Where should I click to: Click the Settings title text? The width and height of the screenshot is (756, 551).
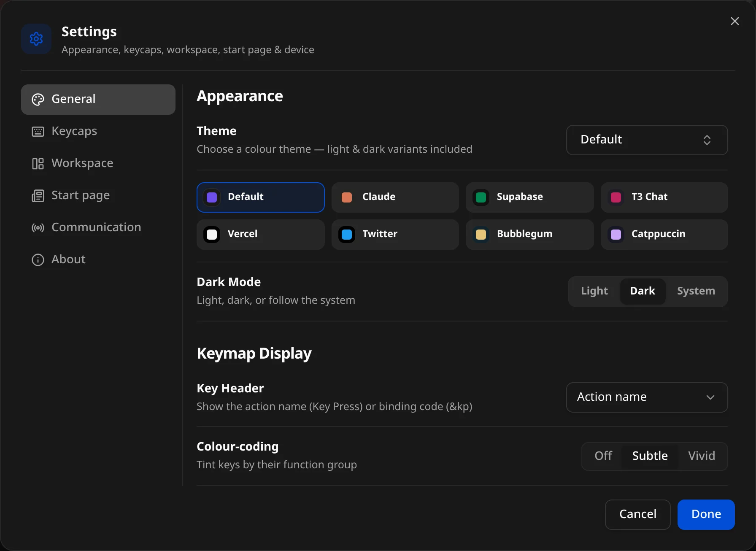[x=89, y=32]
